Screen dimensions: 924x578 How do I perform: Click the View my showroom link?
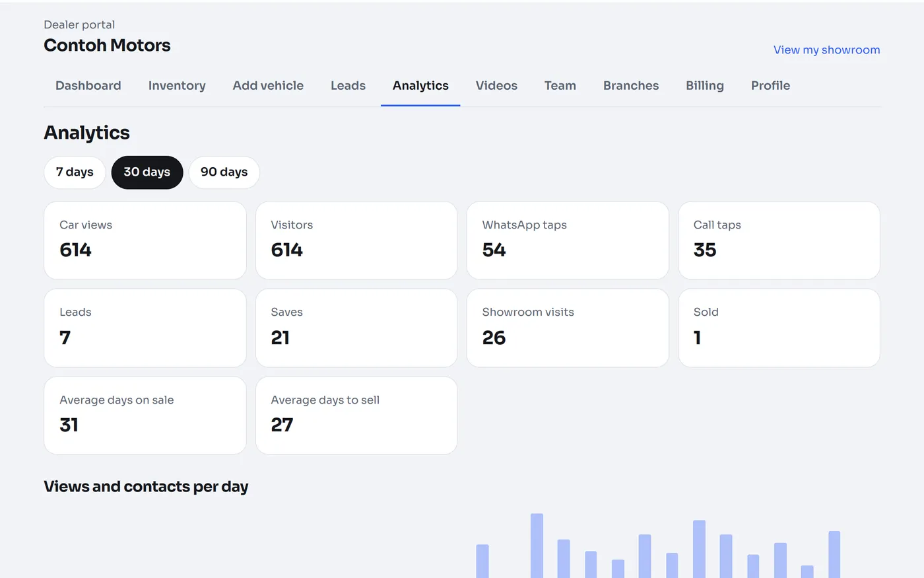pos(826,50)
